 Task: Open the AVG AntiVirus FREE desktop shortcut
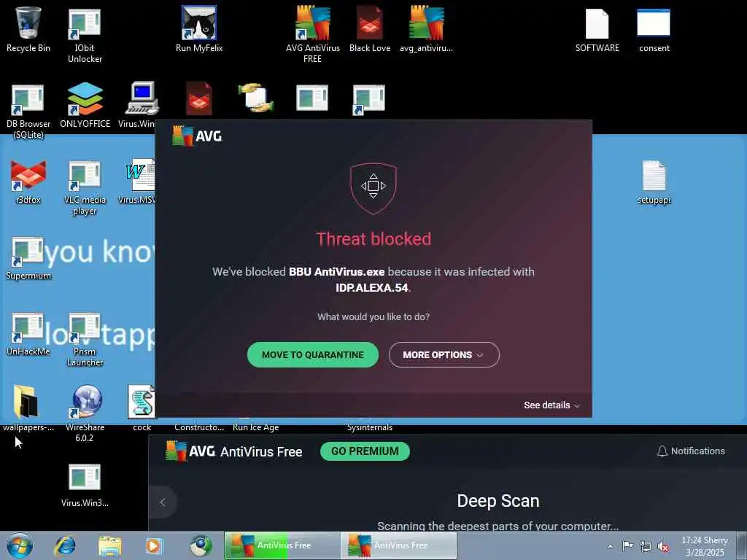click(312, 34)
